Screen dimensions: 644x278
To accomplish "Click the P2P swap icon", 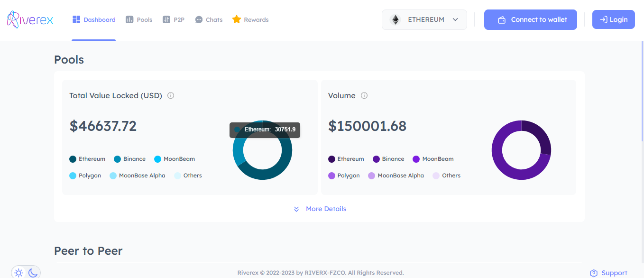I will (x=166, y=20).
